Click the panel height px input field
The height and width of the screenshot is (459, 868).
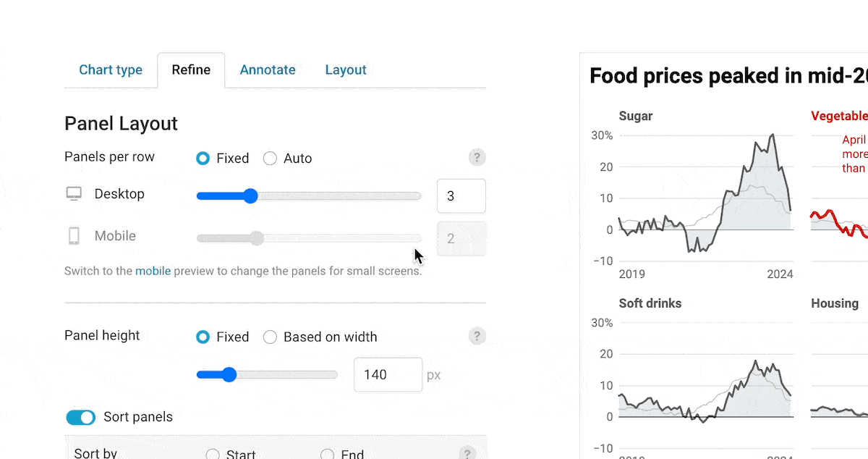click(388, 375)
